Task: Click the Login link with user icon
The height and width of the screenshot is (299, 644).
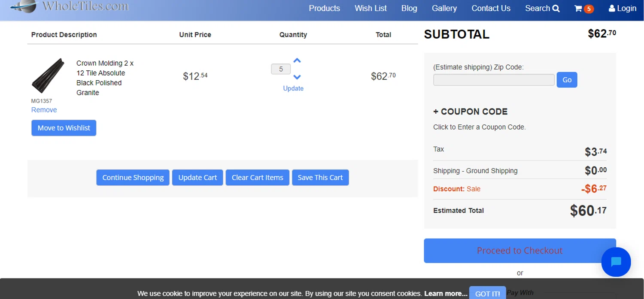Action: [x=623, y=8]
